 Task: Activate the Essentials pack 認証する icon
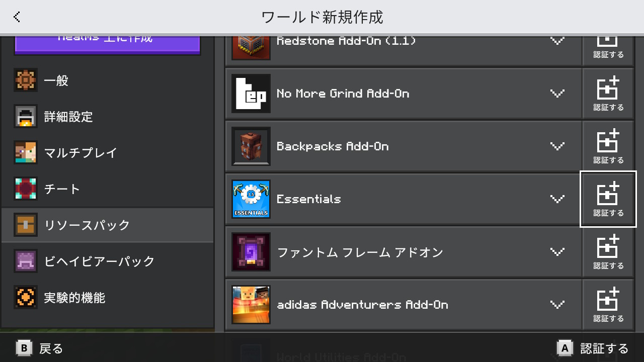click(x=608, y=199)
